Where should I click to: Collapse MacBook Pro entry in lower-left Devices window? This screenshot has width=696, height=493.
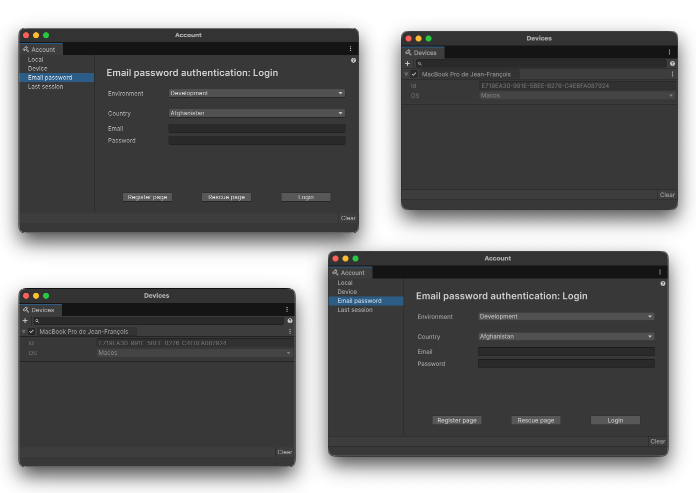[x=24, y=331]
